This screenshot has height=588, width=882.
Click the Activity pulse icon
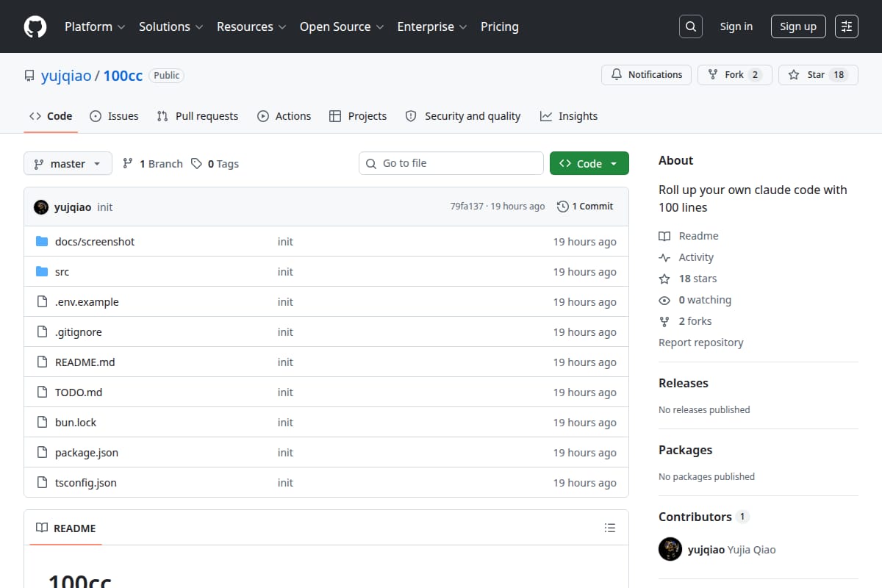point(664,257)
